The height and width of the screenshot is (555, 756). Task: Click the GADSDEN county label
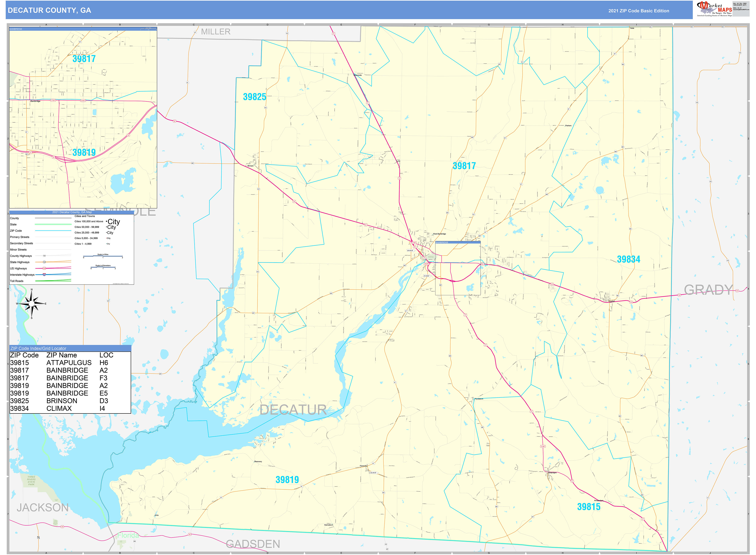(x=253, y=544)
